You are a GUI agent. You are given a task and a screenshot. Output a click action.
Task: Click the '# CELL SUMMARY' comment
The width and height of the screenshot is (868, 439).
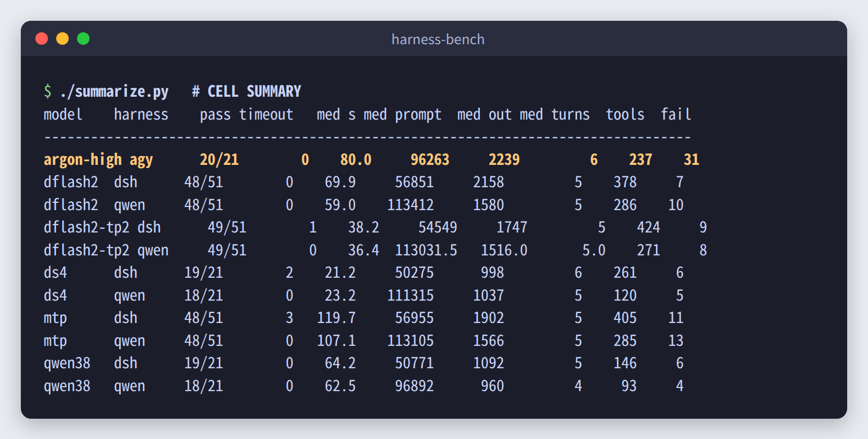tap(247, 92)
